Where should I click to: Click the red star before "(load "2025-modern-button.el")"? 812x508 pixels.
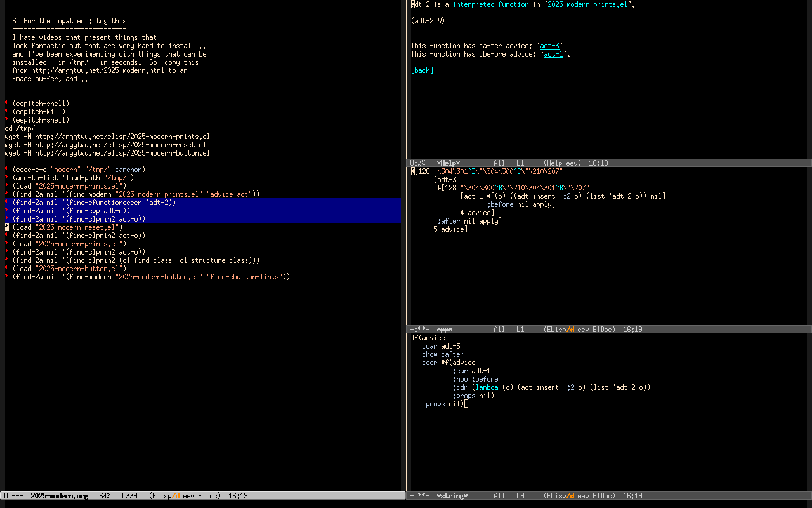(x=6, y=269)
